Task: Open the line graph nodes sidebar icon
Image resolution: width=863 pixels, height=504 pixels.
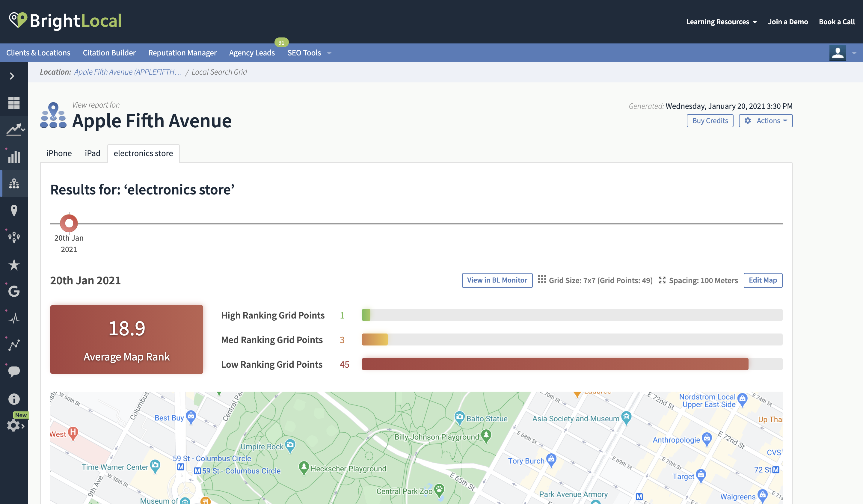Action: coord(14,345)
